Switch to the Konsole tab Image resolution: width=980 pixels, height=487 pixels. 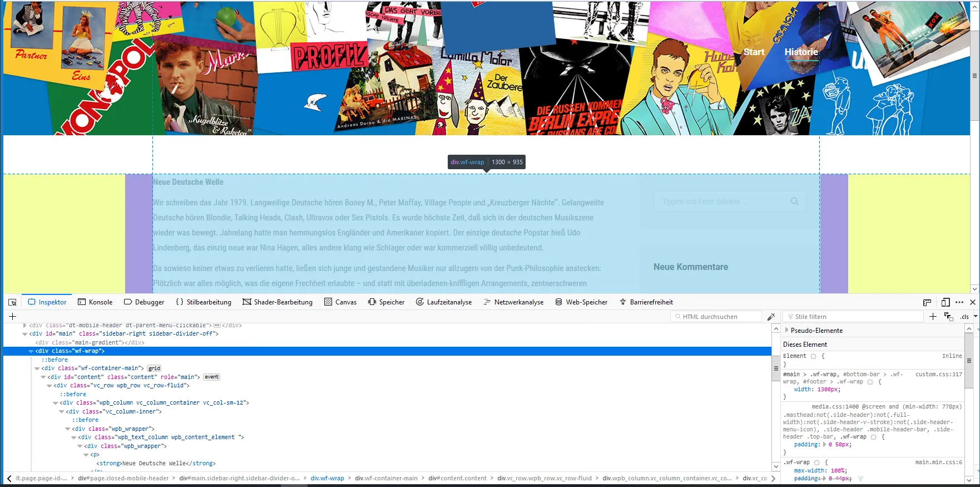point(95,302)
